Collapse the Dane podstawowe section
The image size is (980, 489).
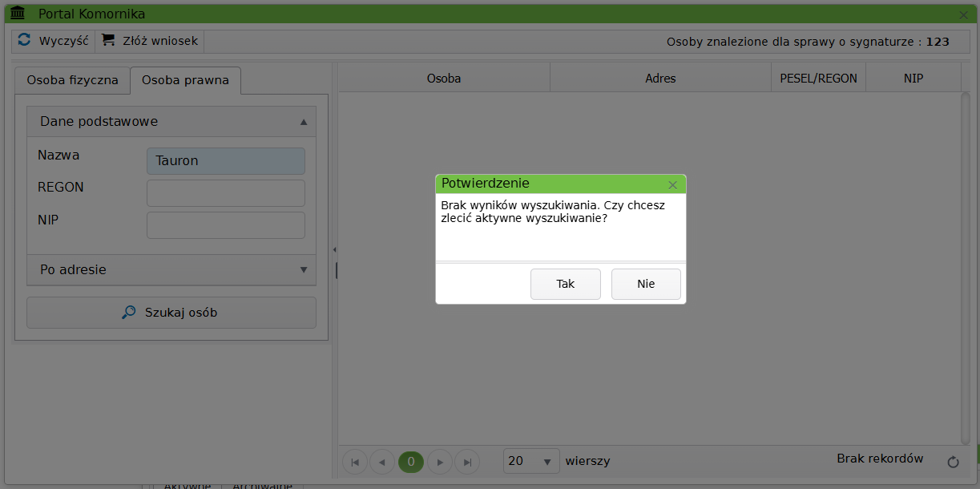pyautogui.click(x=304, y=122)
